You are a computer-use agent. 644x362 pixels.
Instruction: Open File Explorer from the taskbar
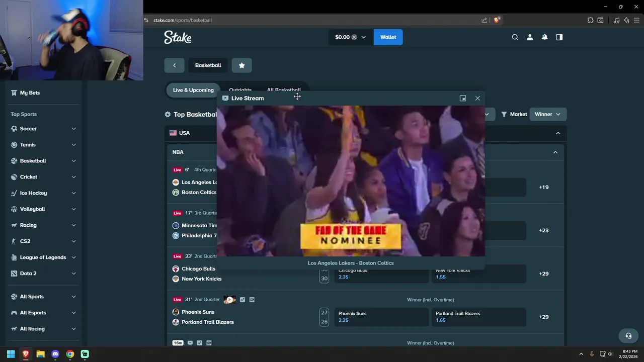click(x=40, y=354)
